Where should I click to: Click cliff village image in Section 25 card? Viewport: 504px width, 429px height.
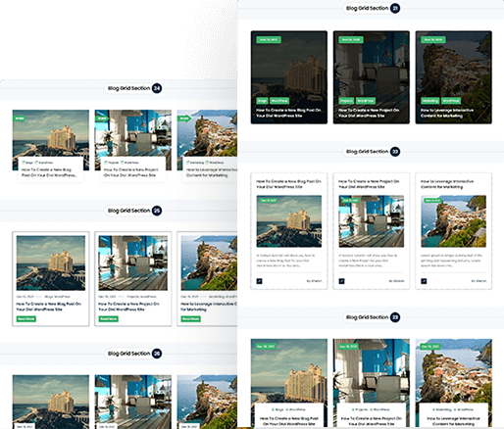click(x=209, y=263)
